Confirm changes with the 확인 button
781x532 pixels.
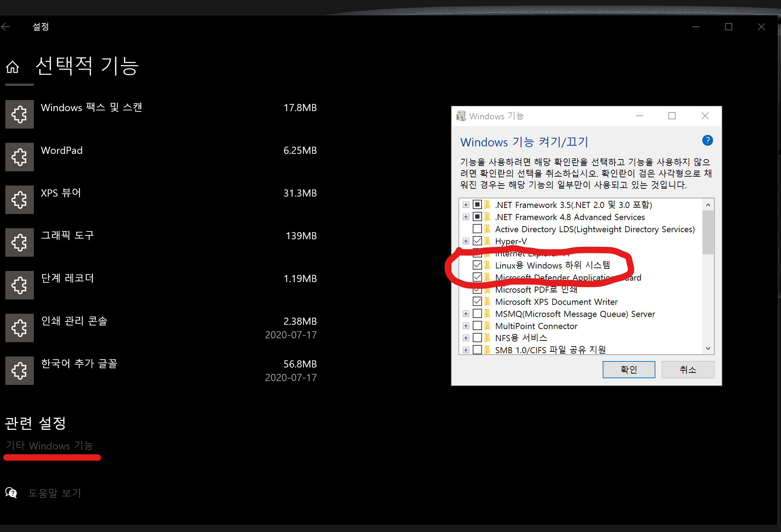tap(629, 370)
